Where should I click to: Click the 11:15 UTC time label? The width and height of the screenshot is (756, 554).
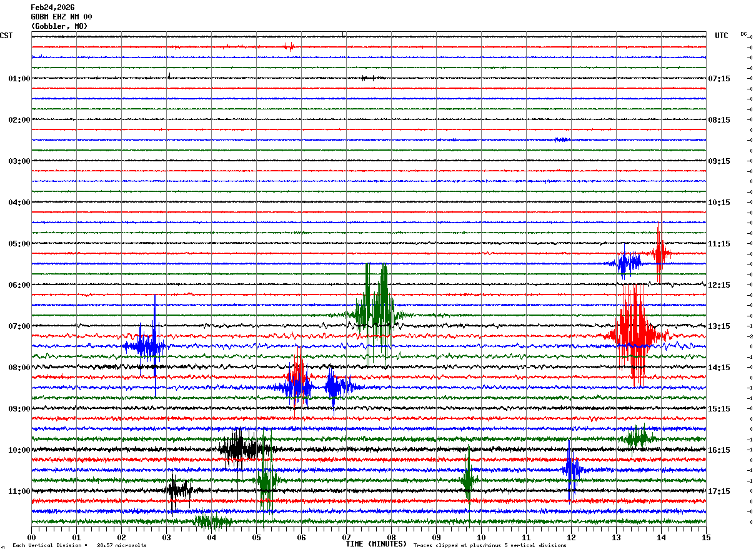719,244
